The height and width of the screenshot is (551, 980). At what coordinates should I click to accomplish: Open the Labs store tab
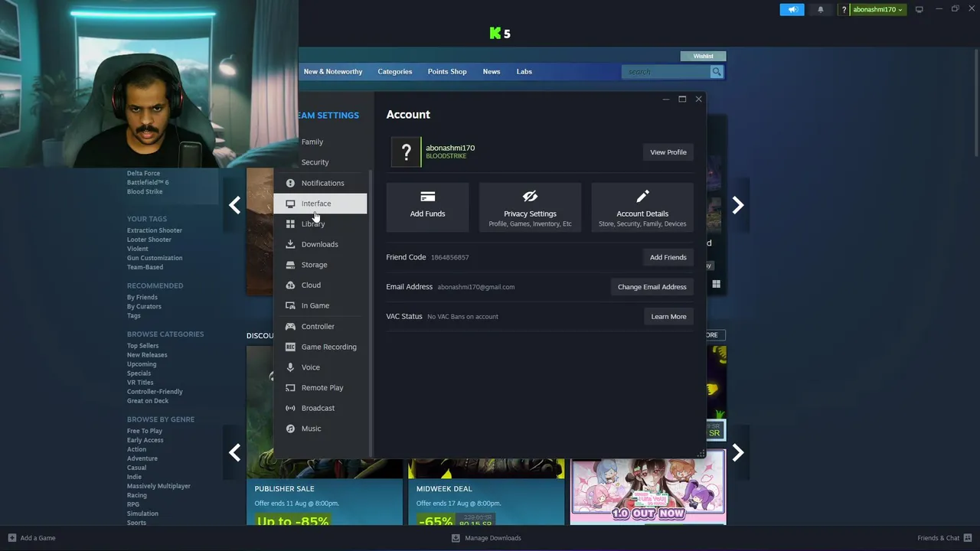(x=524, y=71)
